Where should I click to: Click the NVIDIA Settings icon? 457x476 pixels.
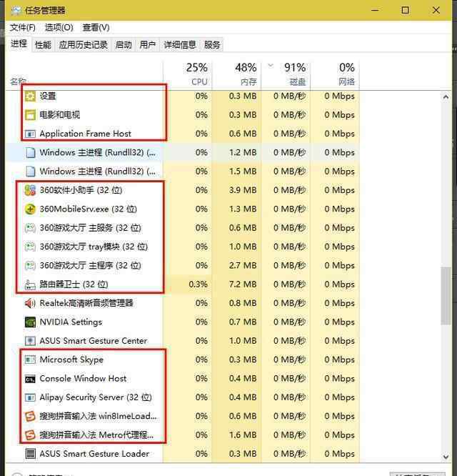(30, 322)
